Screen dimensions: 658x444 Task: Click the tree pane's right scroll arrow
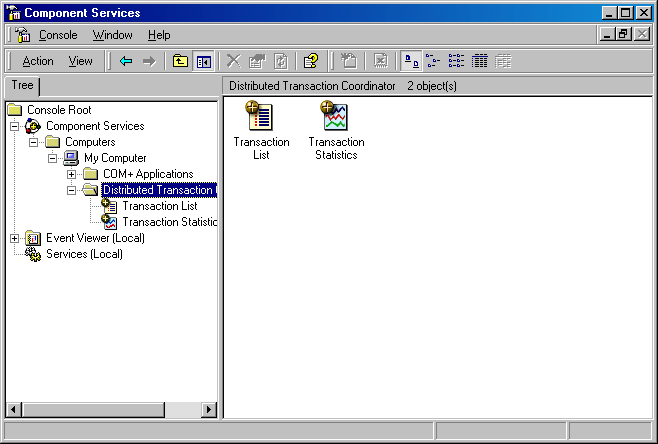tap(208, 409)
